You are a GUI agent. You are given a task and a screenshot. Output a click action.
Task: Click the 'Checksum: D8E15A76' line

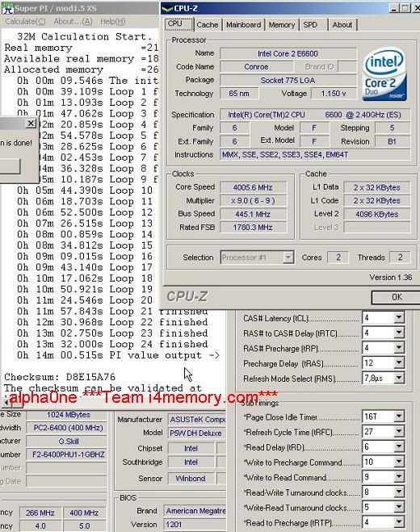60,377
